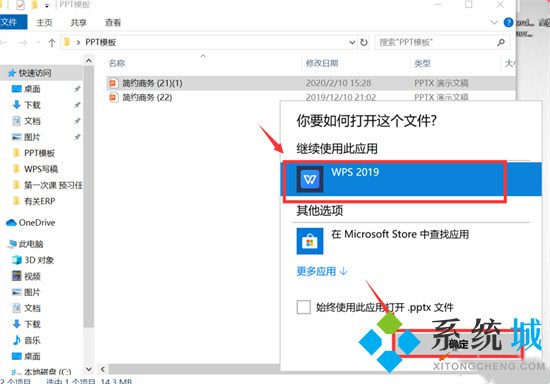Click PPT模板 in the address bar
The image size is (550, 384).
[101, 42]
